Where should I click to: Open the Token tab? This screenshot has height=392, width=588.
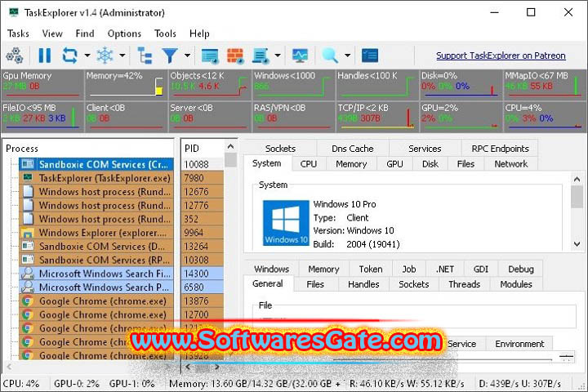pyautogui.click(x=371, y=269)
